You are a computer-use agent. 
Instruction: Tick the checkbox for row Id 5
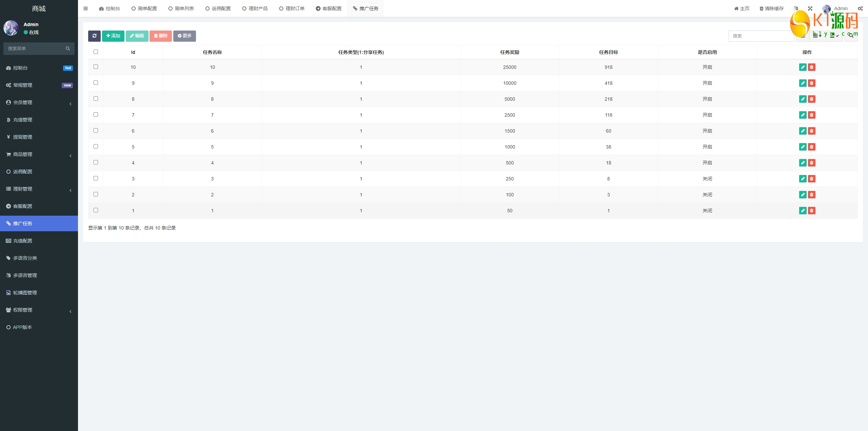pos(96,146)
